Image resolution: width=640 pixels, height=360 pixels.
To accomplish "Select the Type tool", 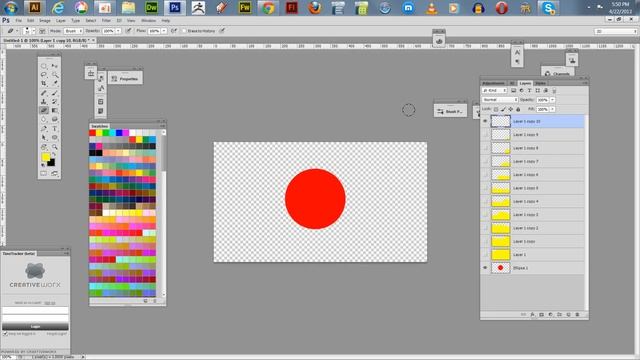I will click(x=55, y=129).
